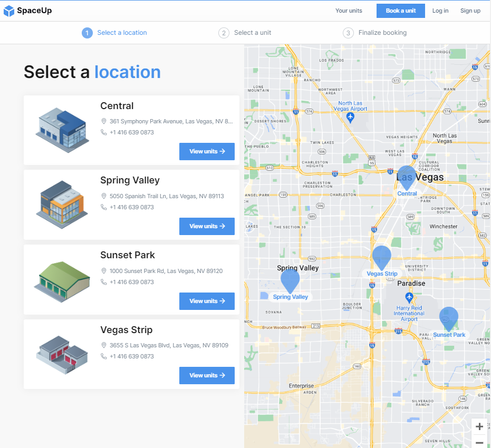Viewport: 491px width, 448px height.
Task: Go to step 3 Finalize booking
Action: pos(374,33)
